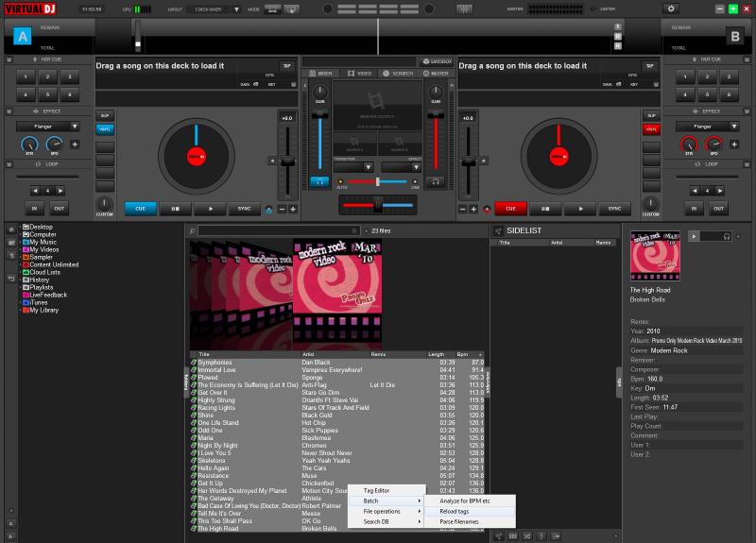Switch to the Video tab
The image size is (756, 543).
click(x=360, y=74)
